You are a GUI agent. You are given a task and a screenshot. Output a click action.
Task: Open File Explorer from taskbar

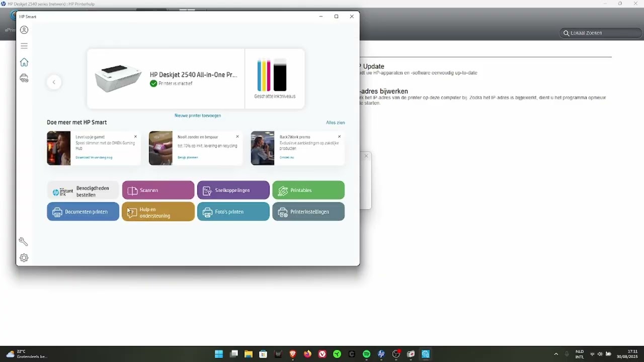249,354
